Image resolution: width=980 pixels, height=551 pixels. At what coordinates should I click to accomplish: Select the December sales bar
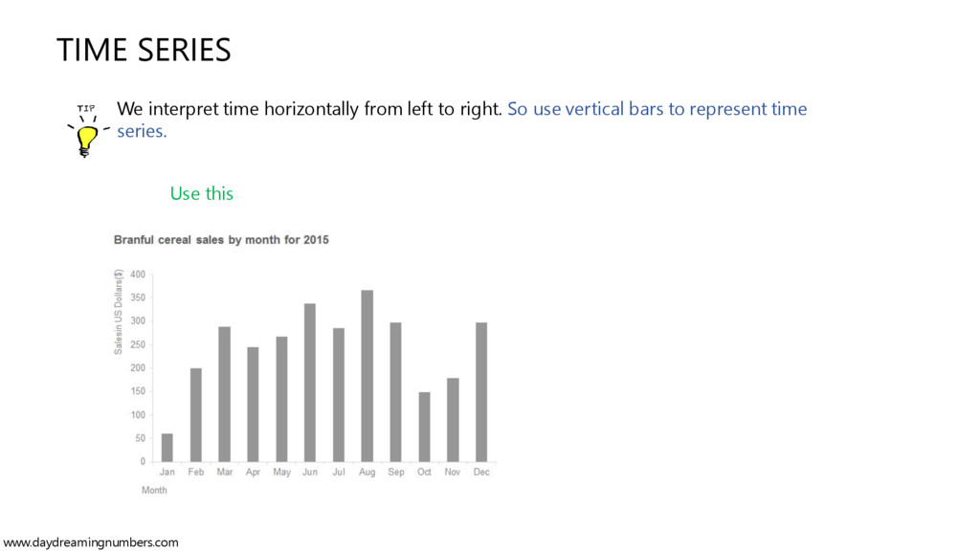(x=481, y=391)
